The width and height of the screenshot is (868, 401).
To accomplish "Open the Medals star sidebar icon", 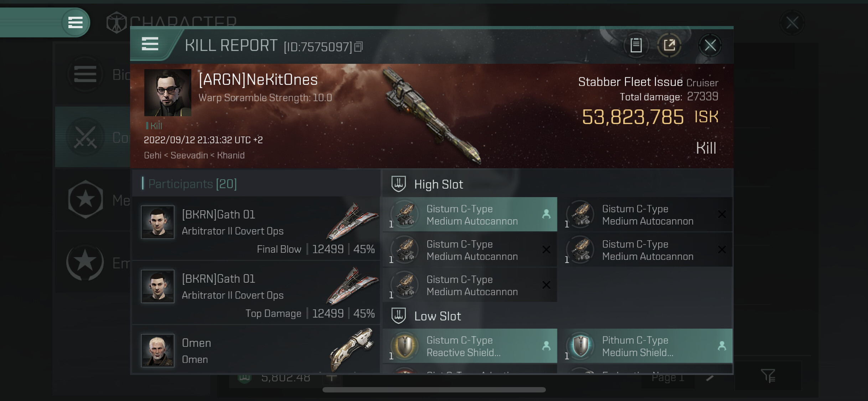I will pos(86,199).
